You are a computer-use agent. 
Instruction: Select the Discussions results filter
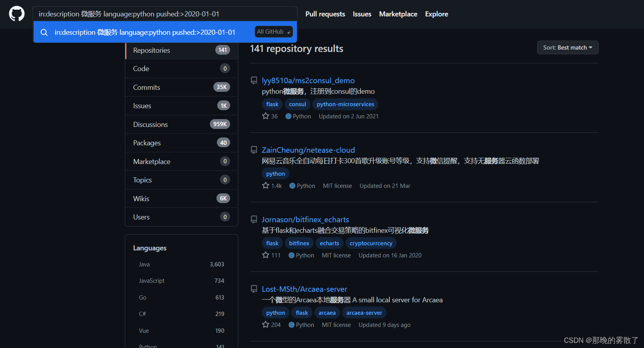coord(182,124)
